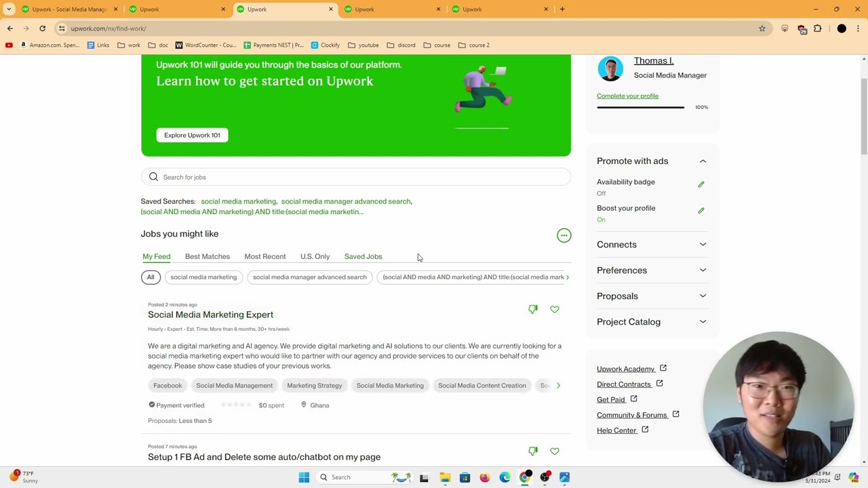Edit the Availability badge setting

coord(701,184)
